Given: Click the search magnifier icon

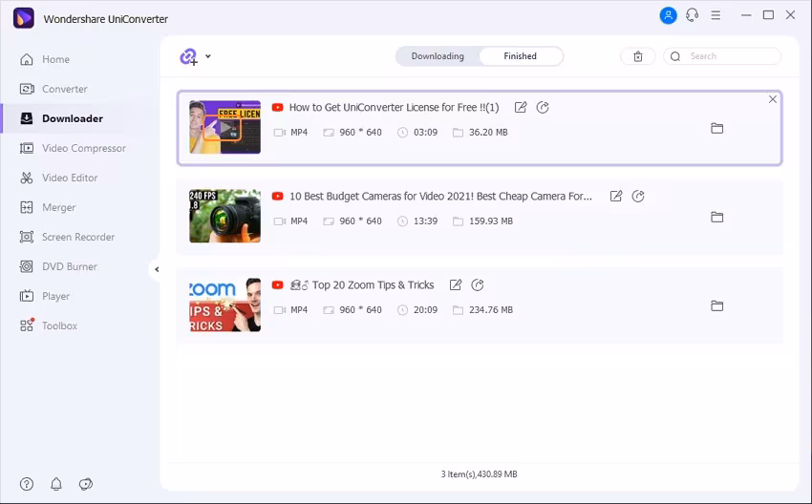Looking at the screenshot, I should pos(675,56).
